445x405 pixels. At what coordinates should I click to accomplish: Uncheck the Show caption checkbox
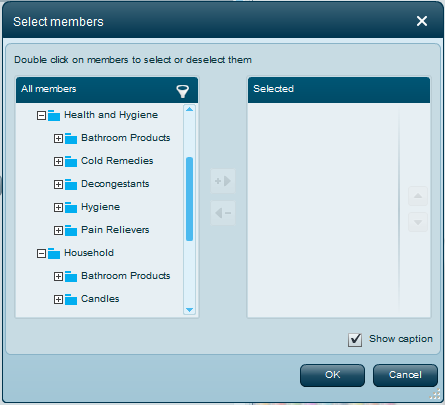[355, 340]
